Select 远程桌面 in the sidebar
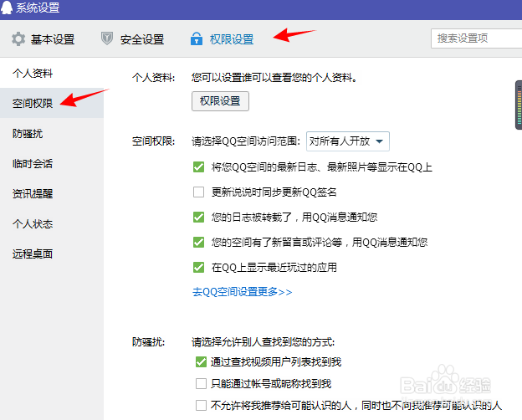This screenshot has width=522, height=420. [33, 254]
